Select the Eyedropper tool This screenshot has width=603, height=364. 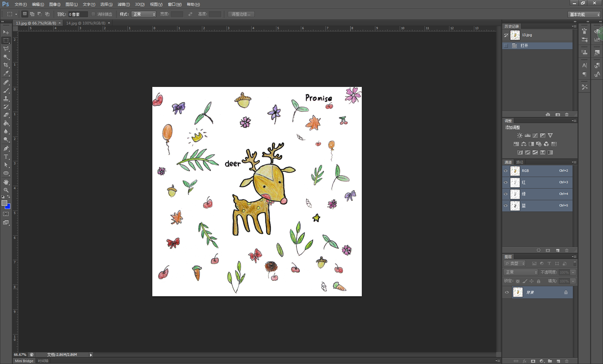click(6, 73)
